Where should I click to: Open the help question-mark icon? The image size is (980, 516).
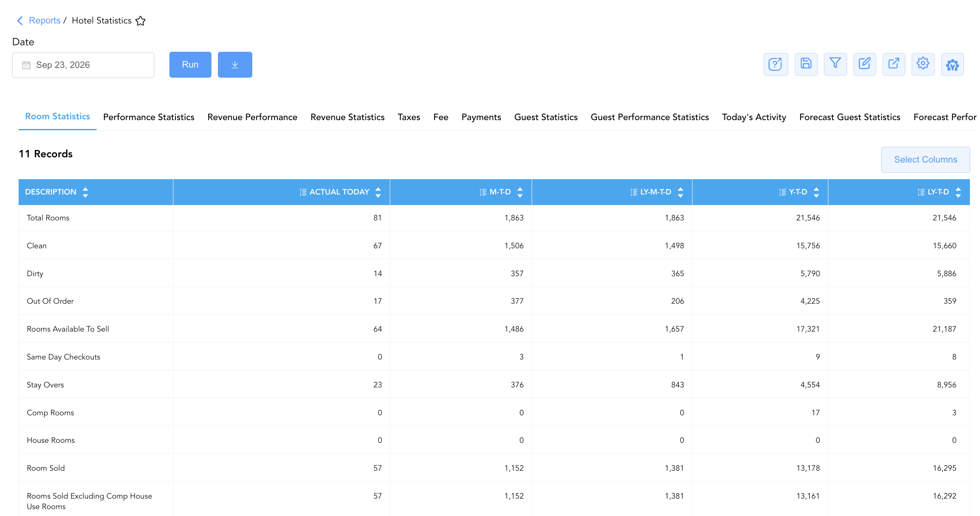pos(775,64)
